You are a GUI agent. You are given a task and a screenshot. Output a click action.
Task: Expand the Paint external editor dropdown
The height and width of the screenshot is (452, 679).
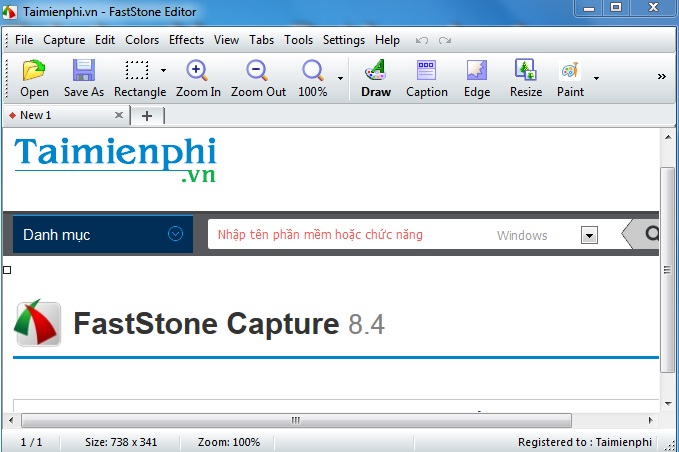pos(596,78)
